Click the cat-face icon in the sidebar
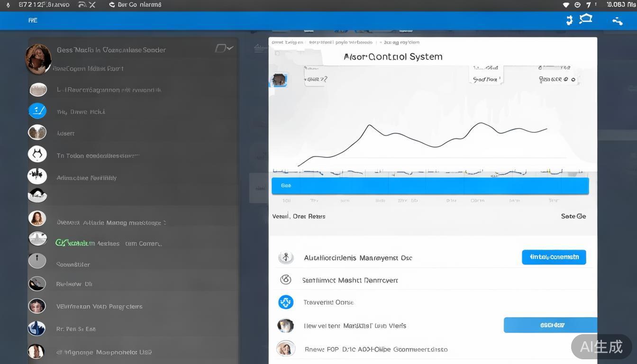This screenshot has width=637, height=364. coord(37,154)
